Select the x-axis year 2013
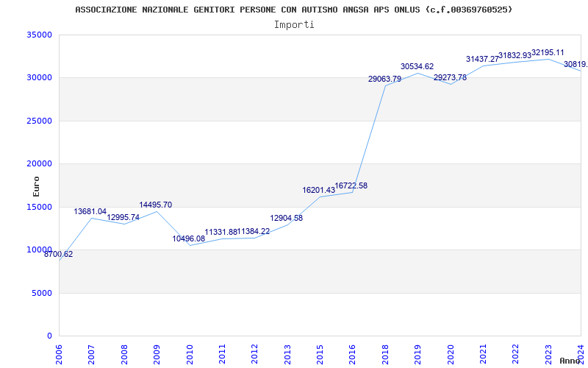Viewport: 588px width, 368px height. click(287, 354)
